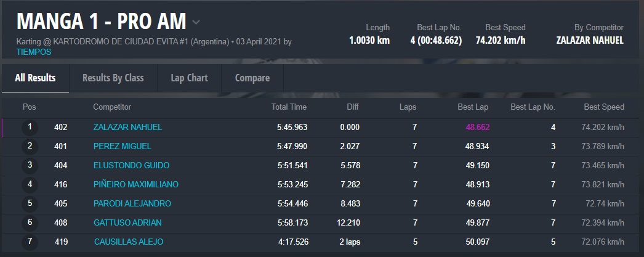The height and width of the screenshot is (257, 644).
Task: Switch to the All Results tab
Action: coord(35,78)
